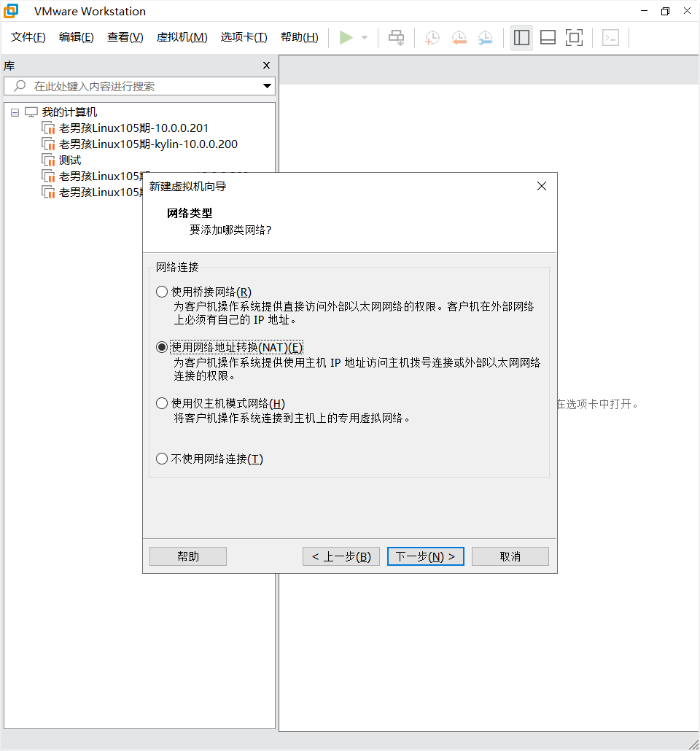
Task: Collapse the 我的计算机 tree node
Action: coord(15,112)
